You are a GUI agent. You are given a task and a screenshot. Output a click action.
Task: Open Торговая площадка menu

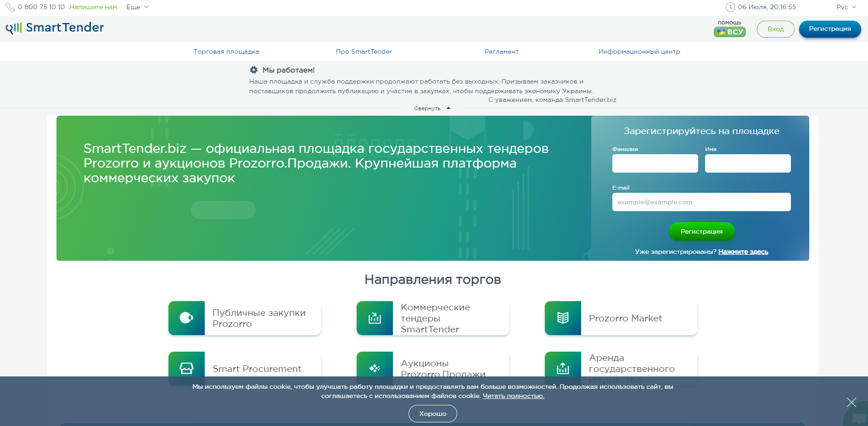click(226, 51)
